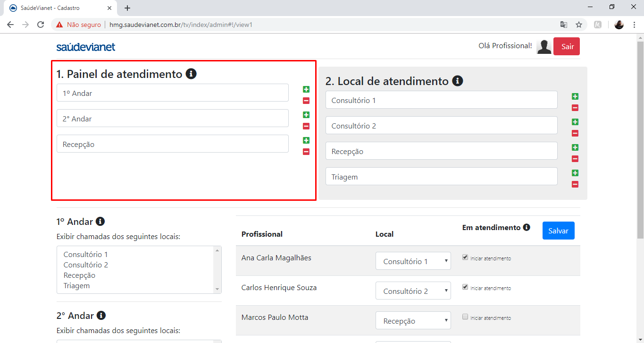Click the Ana Carla Magalhães name
Screen dimensions: 644x343
[x=276, y=258]
